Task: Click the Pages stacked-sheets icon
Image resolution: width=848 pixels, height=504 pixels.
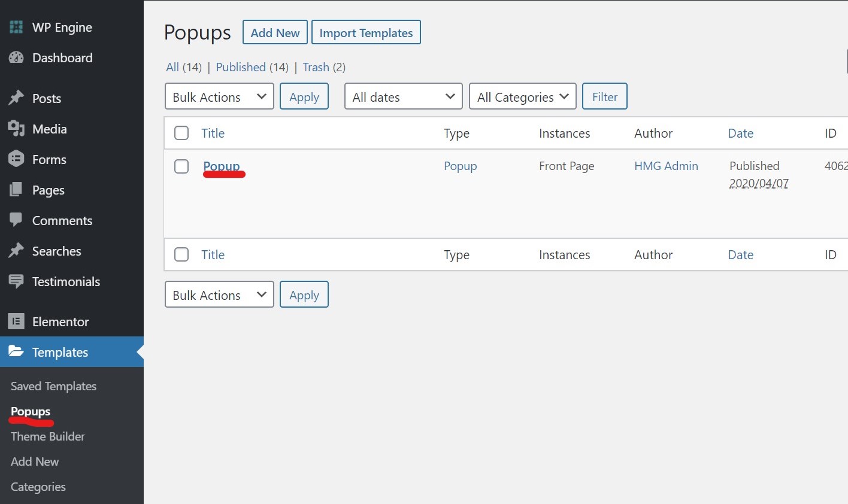Action: click(x=16, y=190)
